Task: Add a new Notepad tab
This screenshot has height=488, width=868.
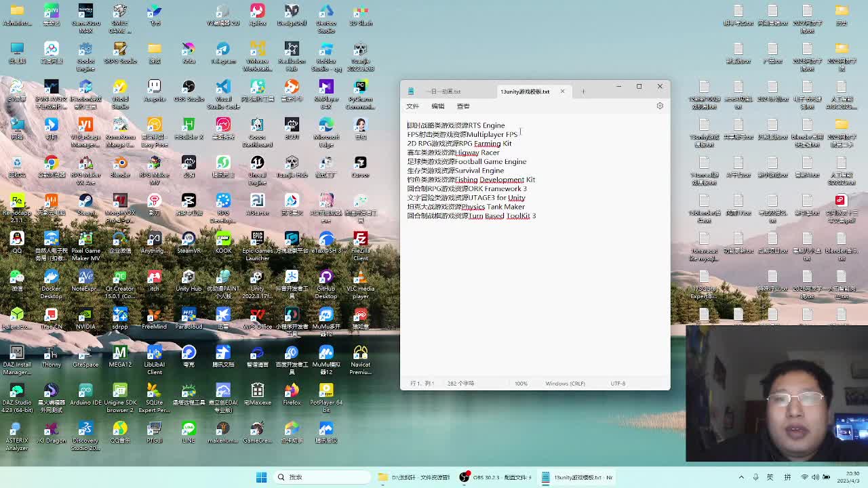Action: click(583, 91)
